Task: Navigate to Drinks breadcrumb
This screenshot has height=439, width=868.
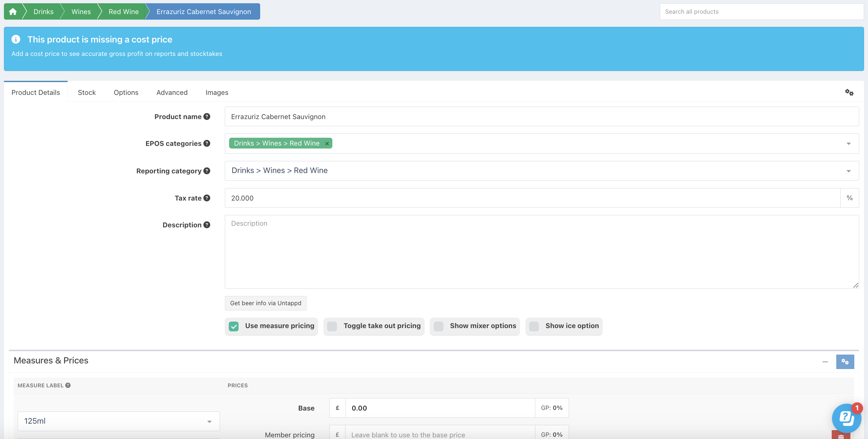Action: pos(43,11)
